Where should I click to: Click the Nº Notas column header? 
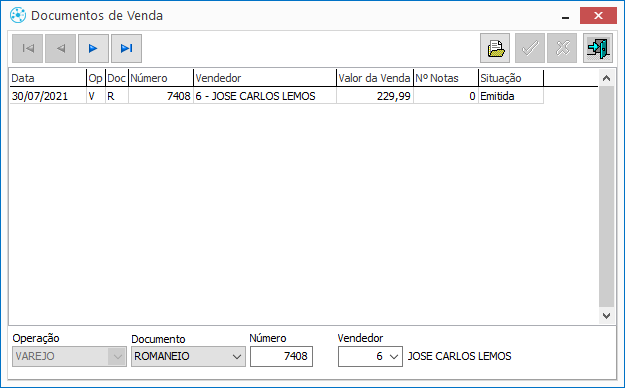(x=446, y=78)
